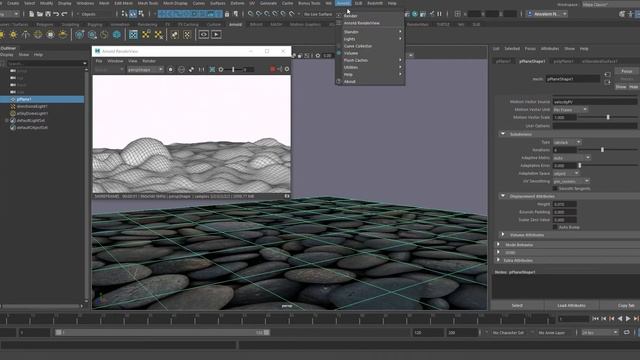Adjust Iterations slider in Subdivision
640x360 pixels.
[602, 150]
